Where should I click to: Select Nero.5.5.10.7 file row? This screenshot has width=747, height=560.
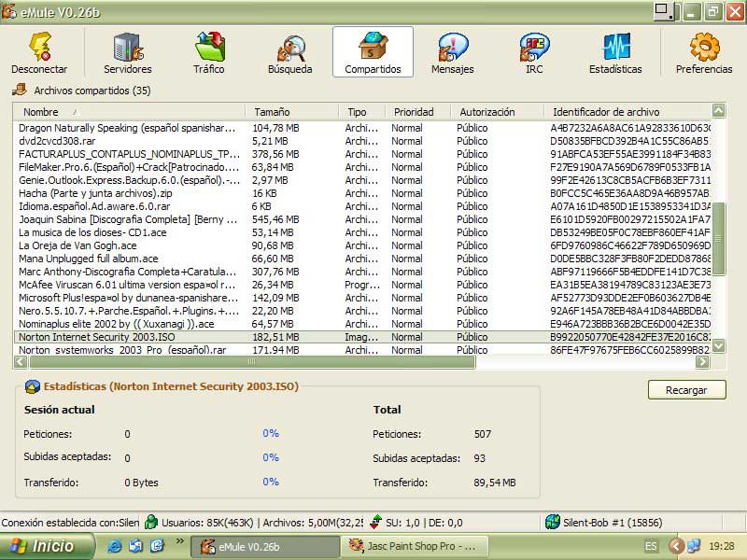click(x=362, y=311)
